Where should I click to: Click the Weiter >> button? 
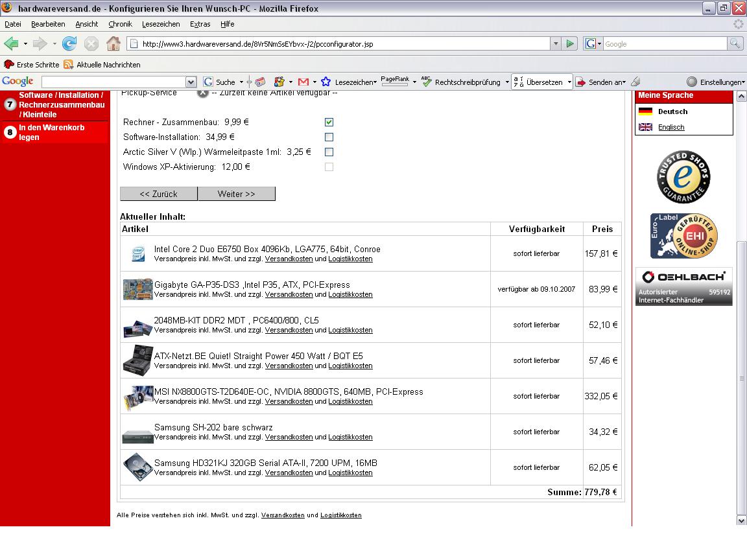pyautogui.click(x=236, y=194)
